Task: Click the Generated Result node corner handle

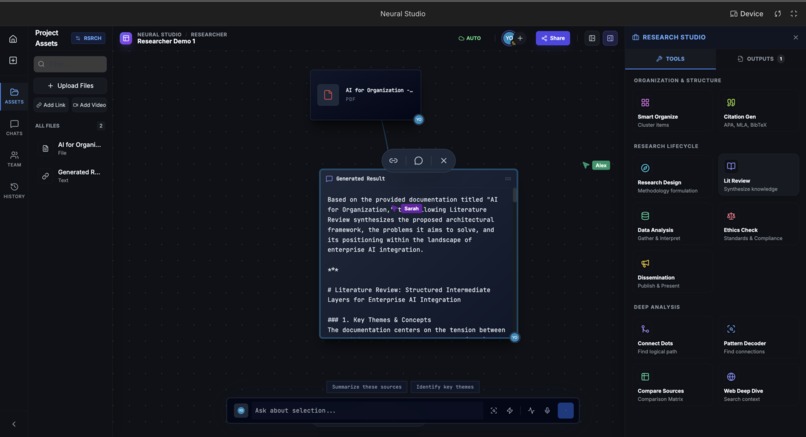Action: point(515,337)
